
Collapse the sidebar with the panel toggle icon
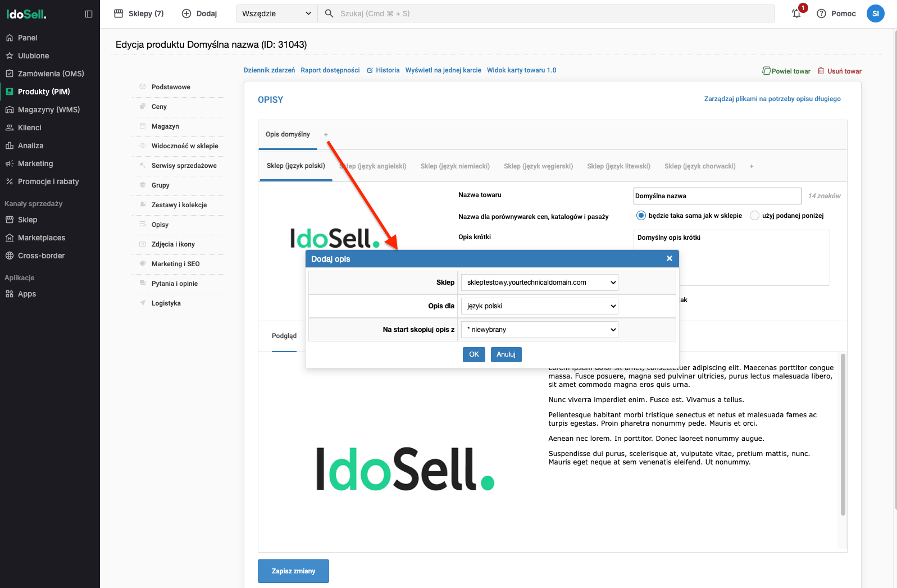(x=89, y=14)
